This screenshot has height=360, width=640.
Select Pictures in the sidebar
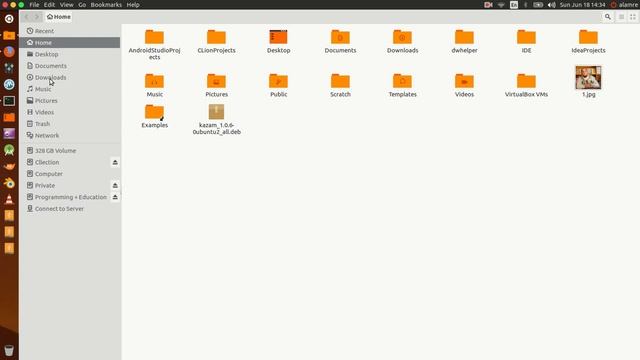(x=70, y=100)
